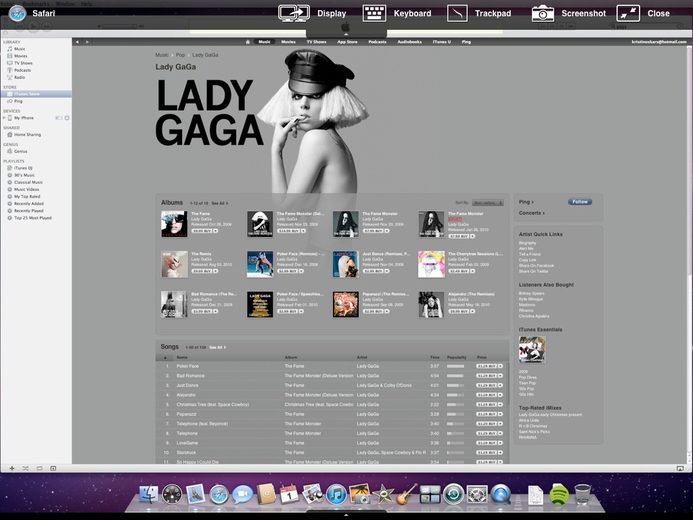Launch iMovie star icon in Dock
The height and width of the screenshot is (520, 693).
pyautogui.click(x=383, y=494)
